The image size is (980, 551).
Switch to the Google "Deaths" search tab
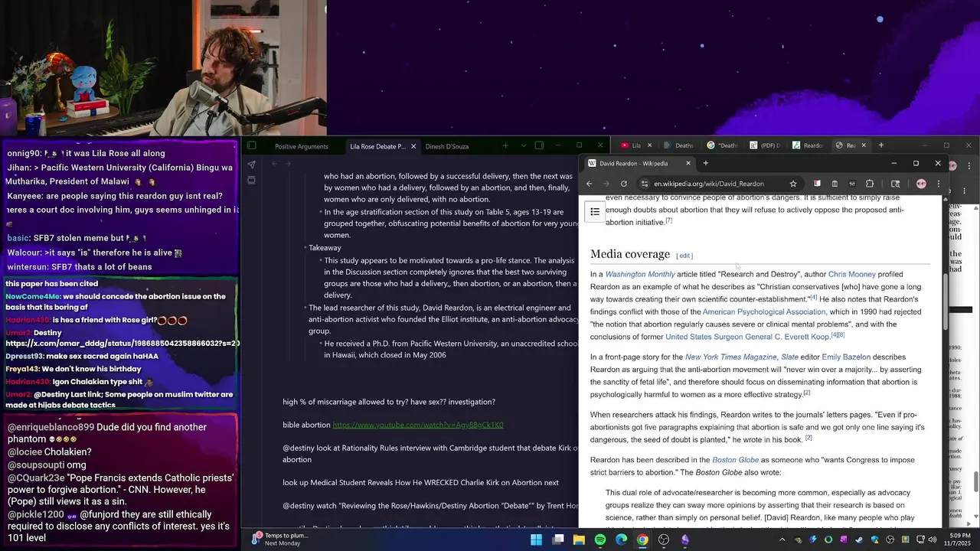point(722,145)
